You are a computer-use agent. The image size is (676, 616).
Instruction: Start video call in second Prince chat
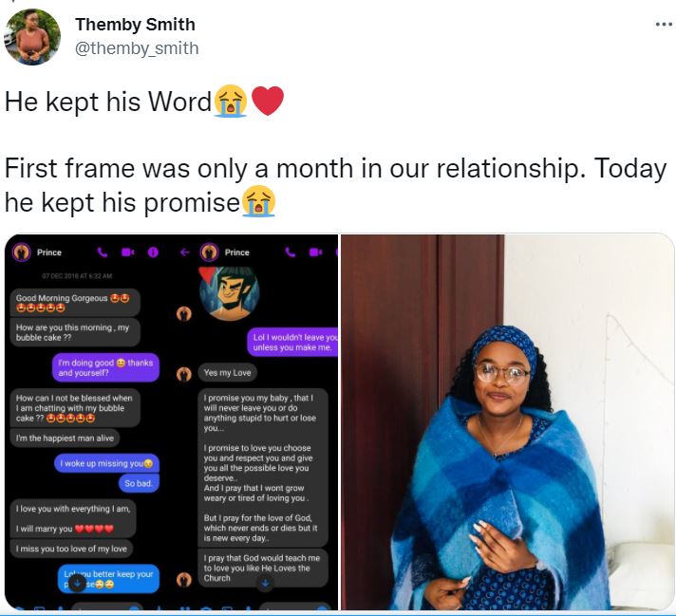315,252
